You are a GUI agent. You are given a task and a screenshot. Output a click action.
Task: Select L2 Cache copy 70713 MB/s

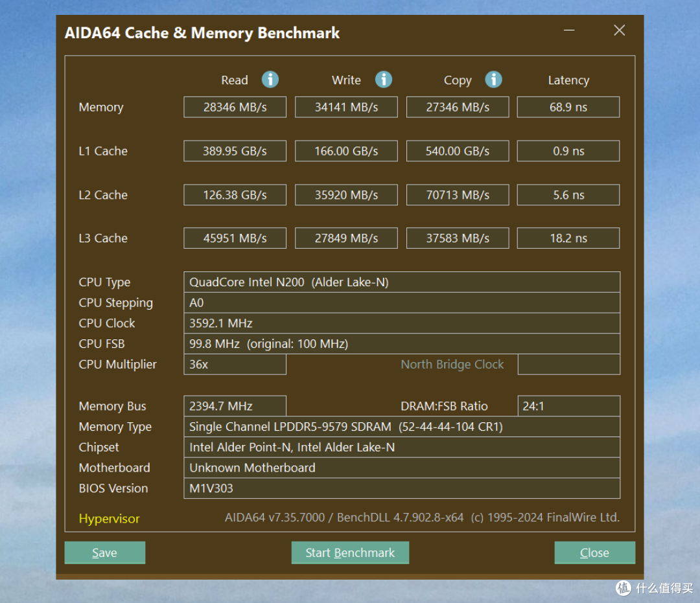(458, 195)
